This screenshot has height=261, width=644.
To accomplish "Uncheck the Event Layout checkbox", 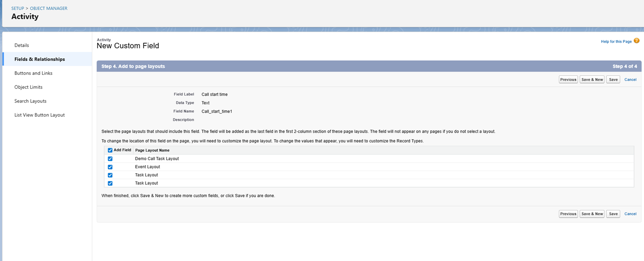I will click(x=110, y=167).
